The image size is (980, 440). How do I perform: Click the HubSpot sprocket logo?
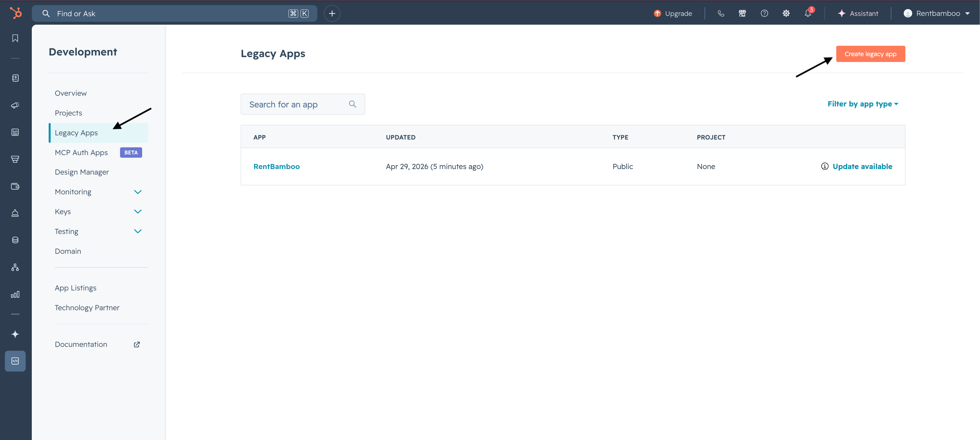(16, 13)
